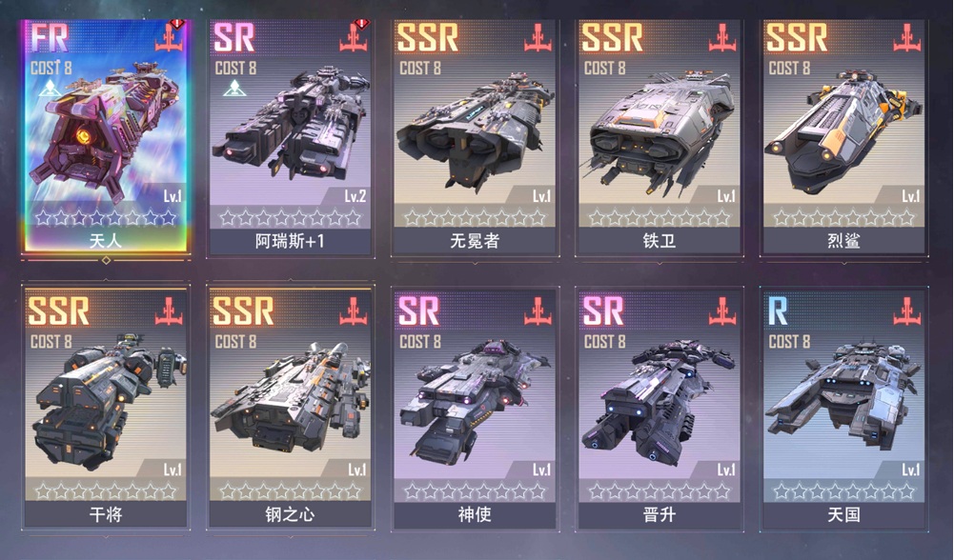Click the red ship icon on 无冕者 card
Viewport: 954px width, 560px height.
coord(538,38)
